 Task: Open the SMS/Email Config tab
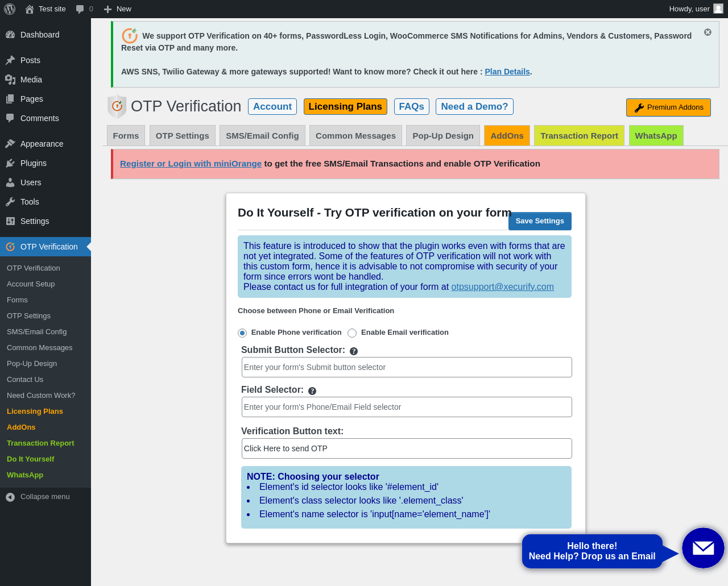point(262,136)
